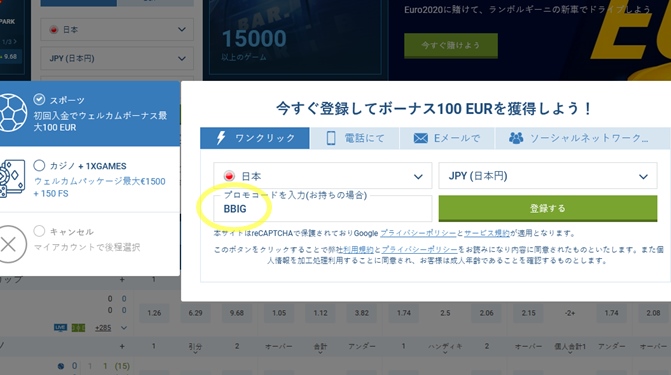Open the サービス規約 link
671x375 pixels.
(487, 233)
